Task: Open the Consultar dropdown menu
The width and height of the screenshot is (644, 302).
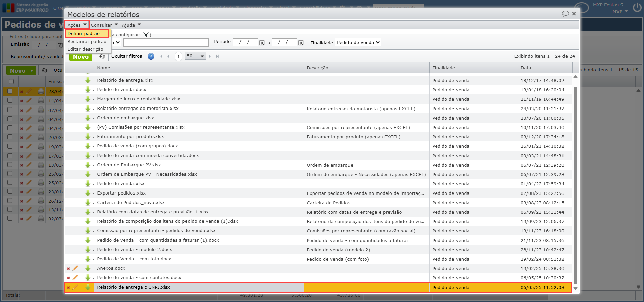Action: 104,25
